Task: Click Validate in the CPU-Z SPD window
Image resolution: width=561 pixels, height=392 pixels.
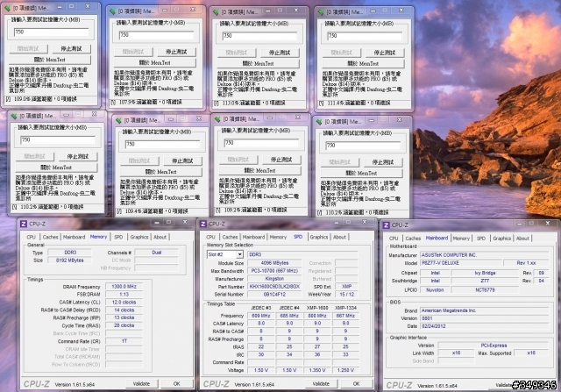Action: tap(321, 384)
